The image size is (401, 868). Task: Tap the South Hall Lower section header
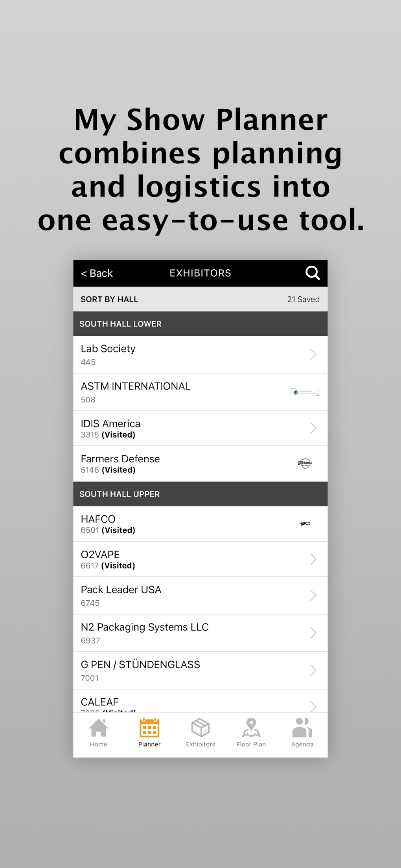tap(200, 324)
